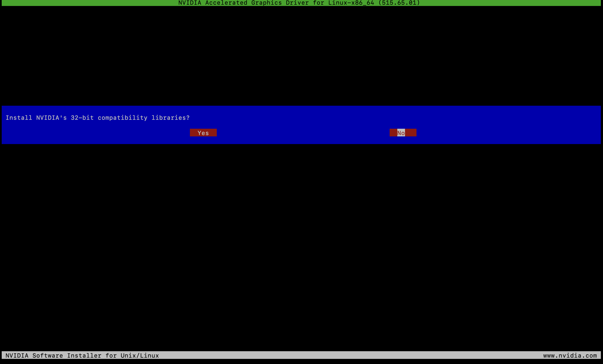The image size is (603, 364).
Task: Click the 32-bit compatibility libraries question text
Action: tap(97, 118)
